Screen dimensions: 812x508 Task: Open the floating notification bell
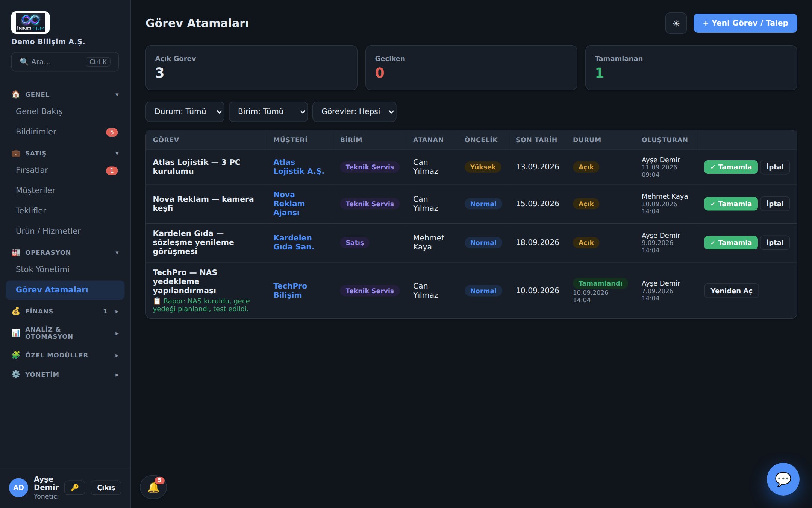[153, 487]
